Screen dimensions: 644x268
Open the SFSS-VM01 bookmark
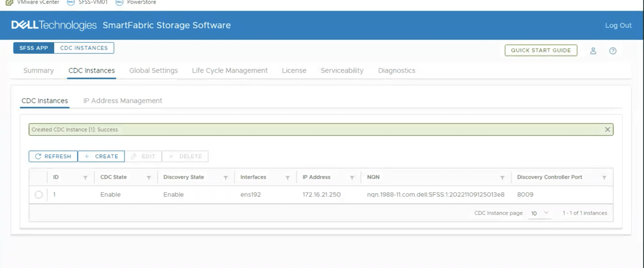88,2
